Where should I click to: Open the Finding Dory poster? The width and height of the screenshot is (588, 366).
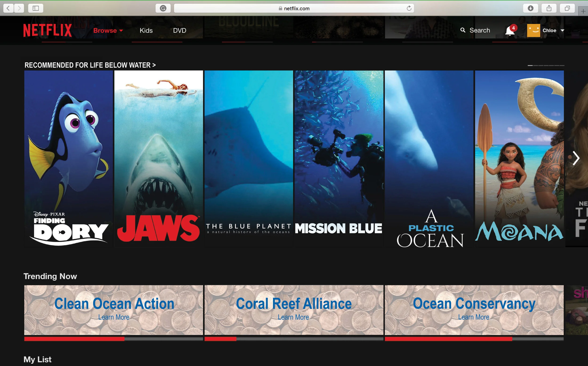(69, 159)
